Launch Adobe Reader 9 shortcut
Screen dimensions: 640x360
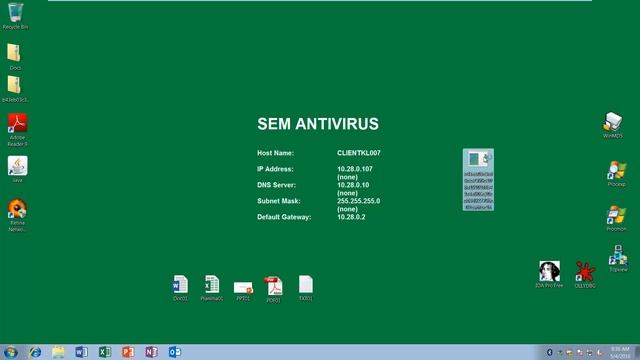coord(17,129)
